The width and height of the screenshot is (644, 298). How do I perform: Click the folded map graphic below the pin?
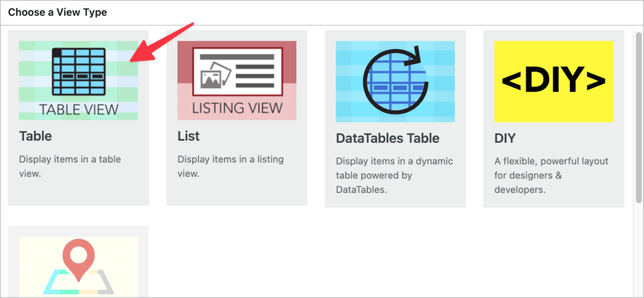(x=79, y=282)
